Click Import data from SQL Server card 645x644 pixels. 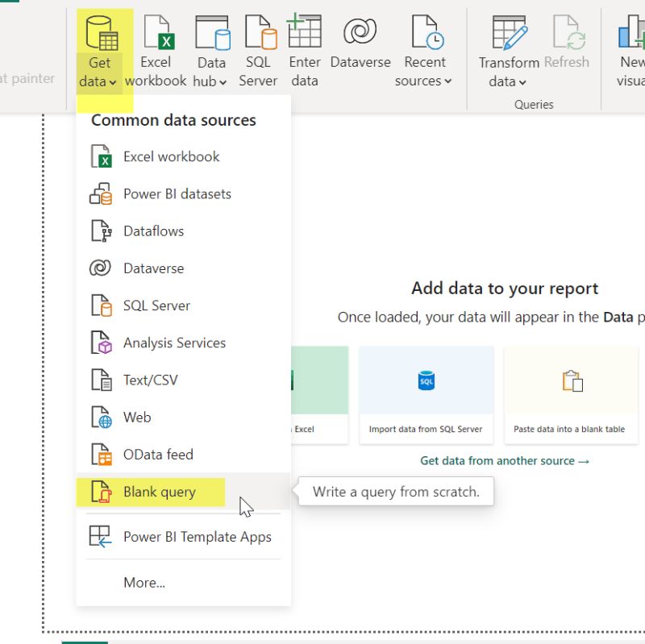point(426,395)
